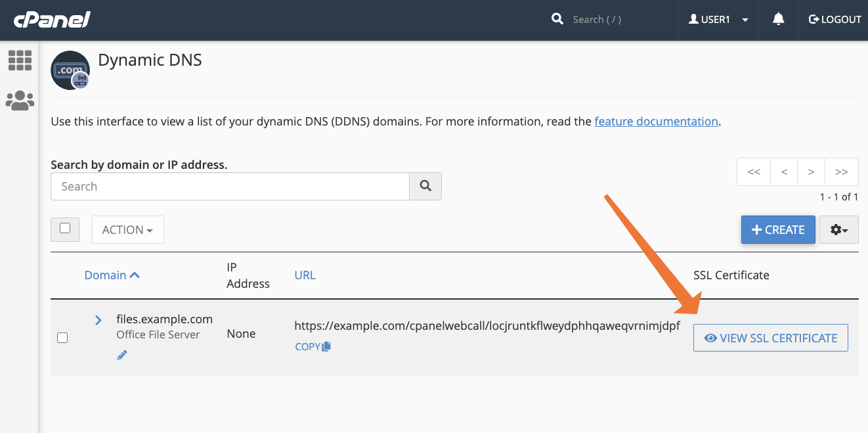Click the Dynamic DNS feature icon near the title
Image resolution: width=868 pixels, height=433 pixels.
tap(70, 70)
